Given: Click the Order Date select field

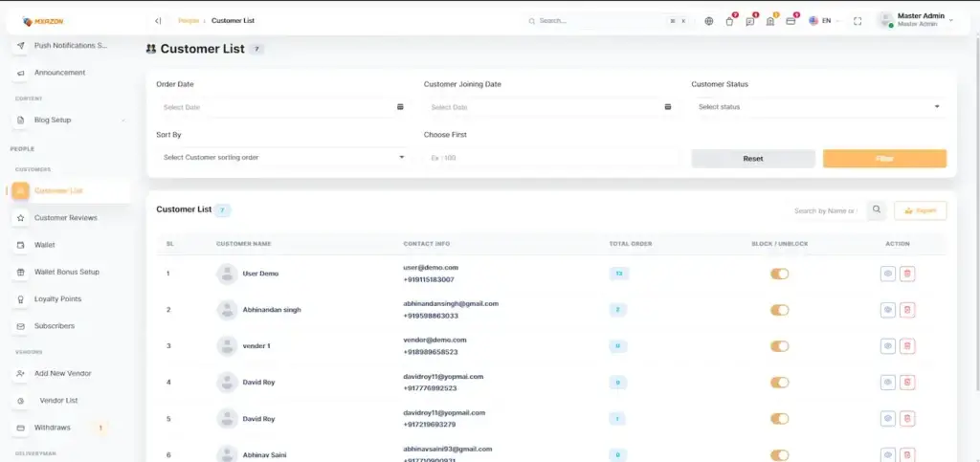Looking at the screenshot, I should 283,107.
